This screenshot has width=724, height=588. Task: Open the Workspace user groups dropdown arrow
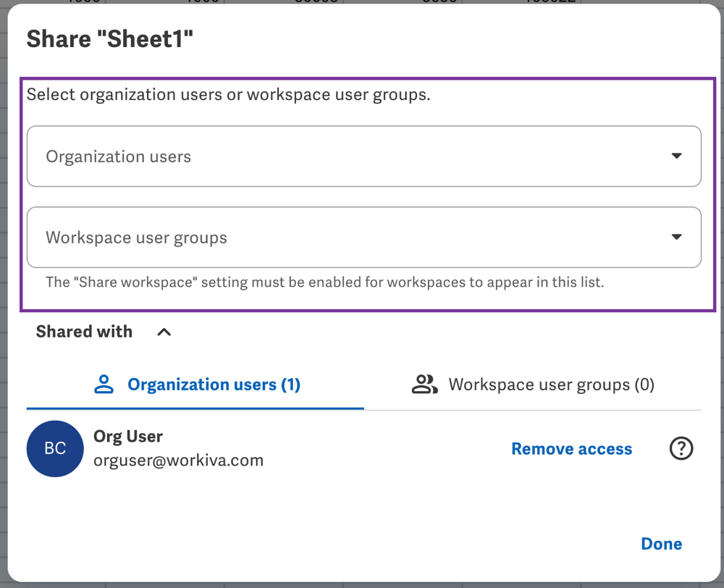676,238
